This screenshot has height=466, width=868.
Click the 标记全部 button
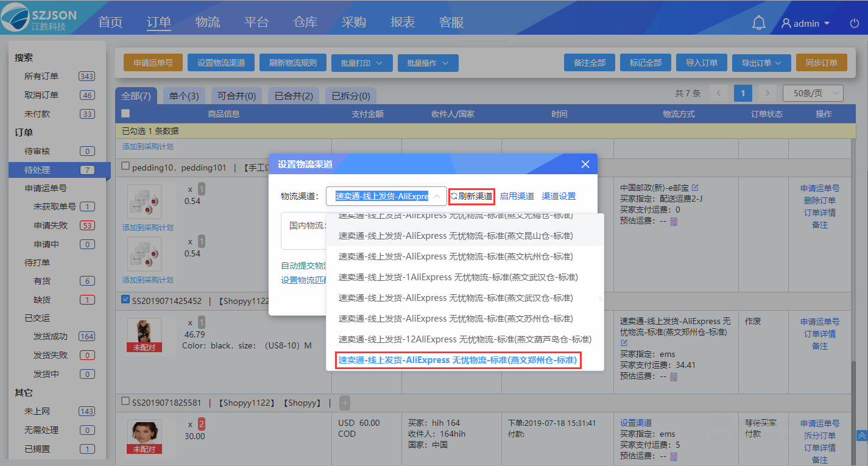[646, 63]
